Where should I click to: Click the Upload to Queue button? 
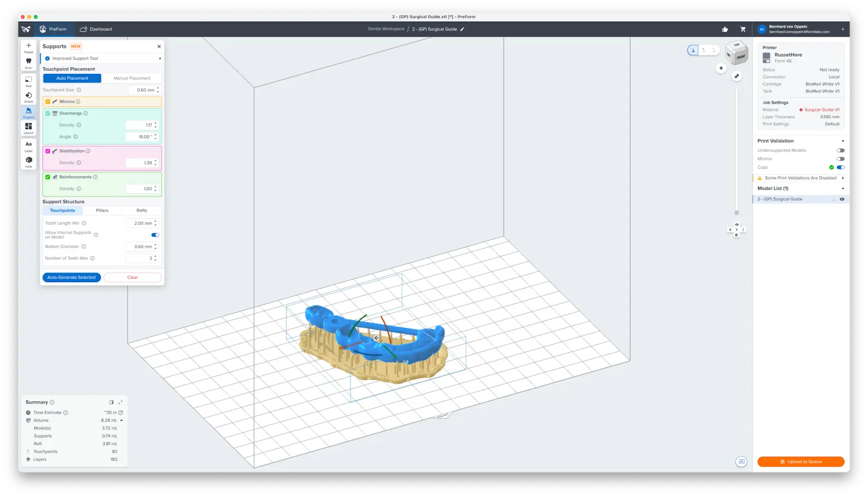(x=801, y=461)
